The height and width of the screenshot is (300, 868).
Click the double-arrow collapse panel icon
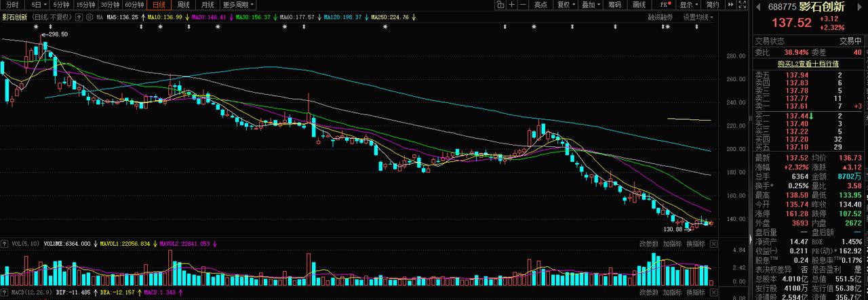(x=730, y=5)
